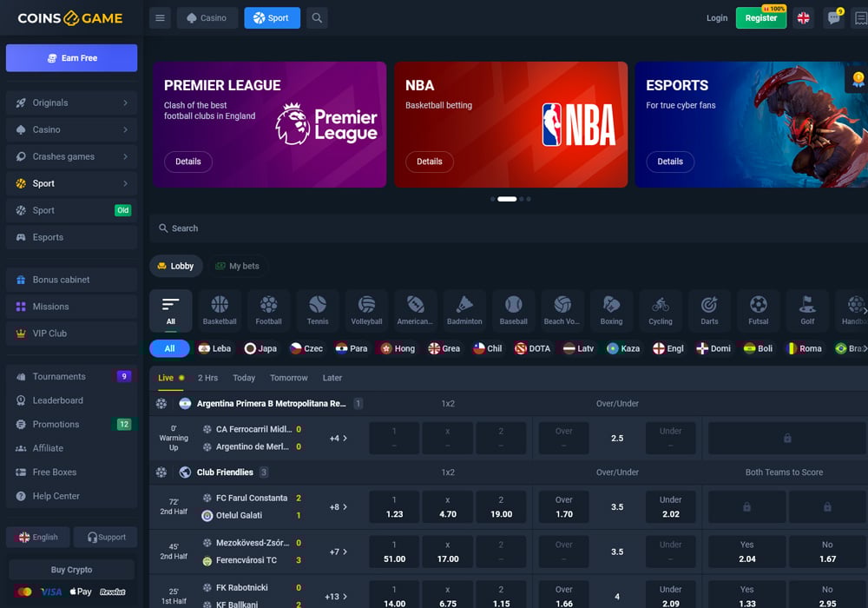The height and width of the screenshot is (608, 868).
Task: Filter by Kazakhstan flag chip
Action: 623,348
